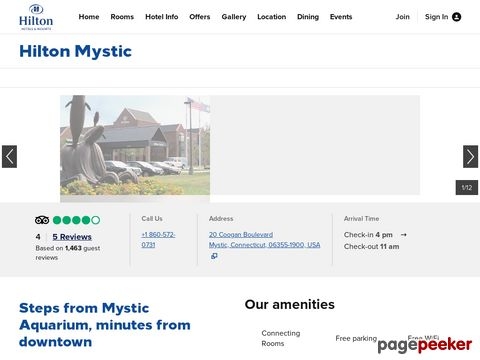This screenshot has width=480, height=360.
Task: Click the Join link
Action: [402, 17]
